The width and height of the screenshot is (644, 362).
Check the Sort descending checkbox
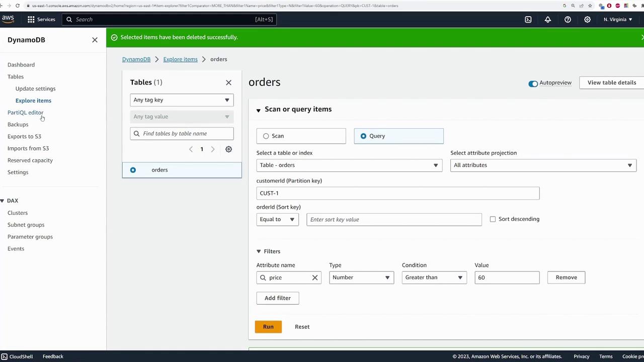[493, 219]
